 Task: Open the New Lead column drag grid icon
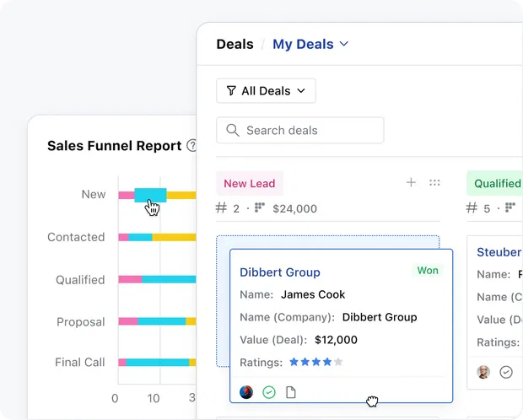tap(434, 183)
